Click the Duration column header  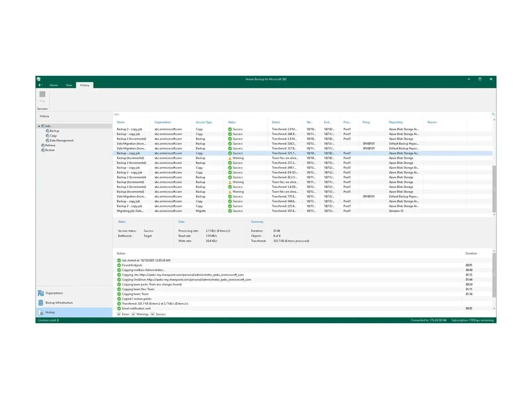(x=471, y=254)
